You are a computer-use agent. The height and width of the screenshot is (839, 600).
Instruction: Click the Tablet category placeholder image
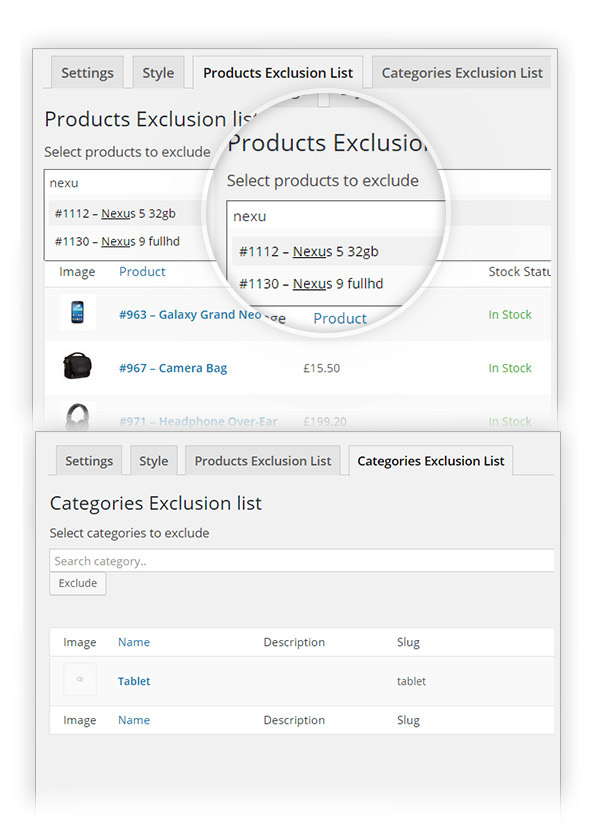[x=80, y=680]
